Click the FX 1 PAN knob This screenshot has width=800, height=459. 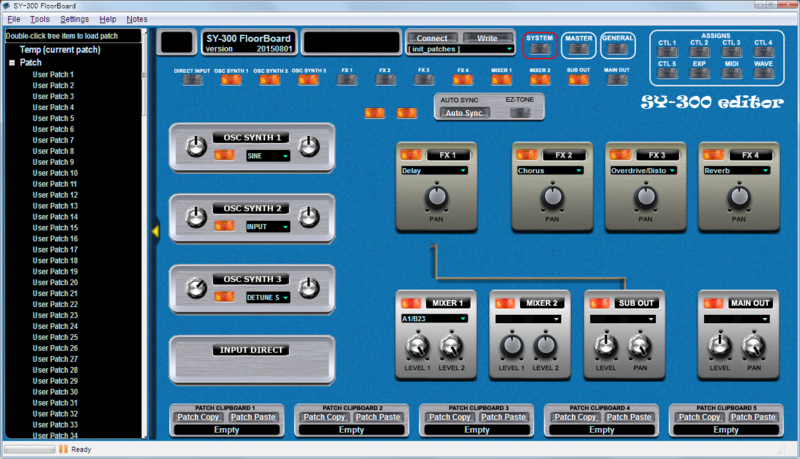click(436, 197)
